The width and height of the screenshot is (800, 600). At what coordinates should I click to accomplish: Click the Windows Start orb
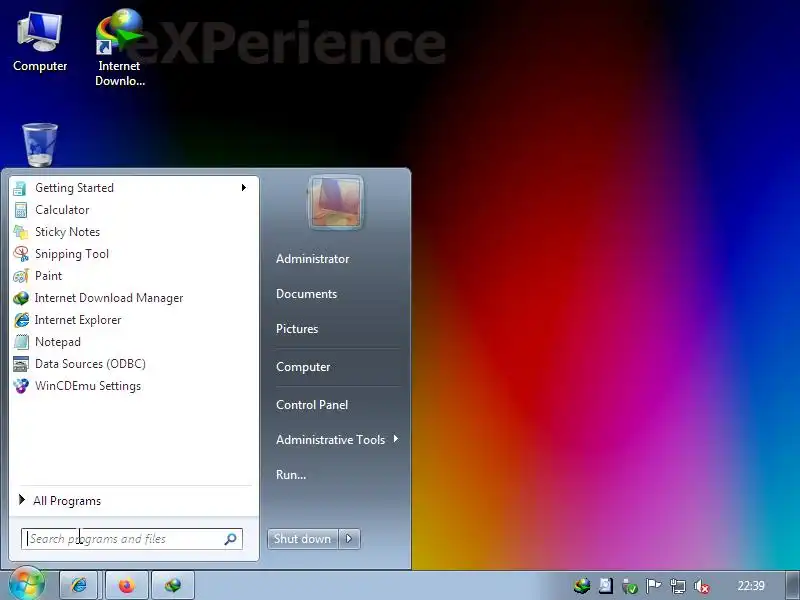(27, 584)
